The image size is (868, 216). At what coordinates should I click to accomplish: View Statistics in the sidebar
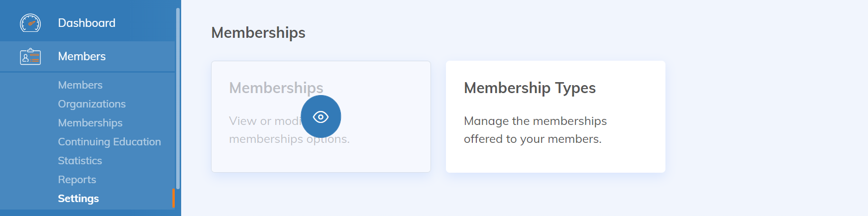tap(80, 161)
